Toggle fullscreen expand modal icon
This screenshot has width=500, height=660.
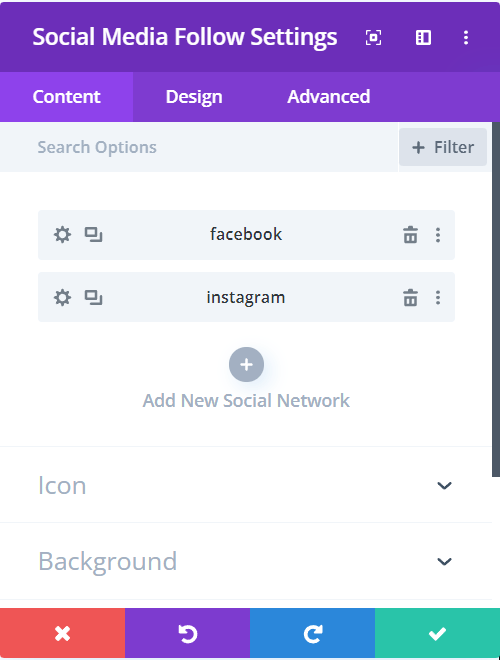(373, 37)
